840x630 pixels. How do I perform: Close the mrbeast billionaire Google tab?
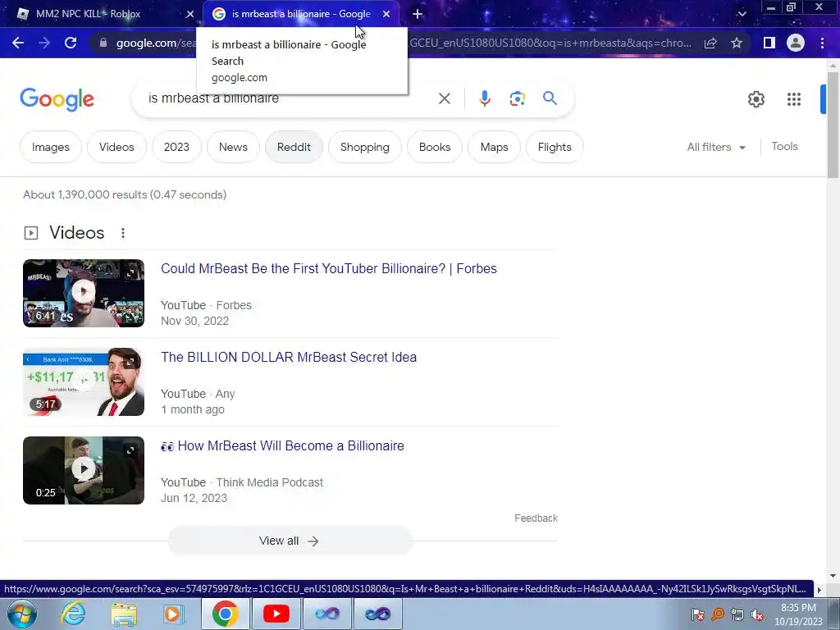[x=386, y=15]
